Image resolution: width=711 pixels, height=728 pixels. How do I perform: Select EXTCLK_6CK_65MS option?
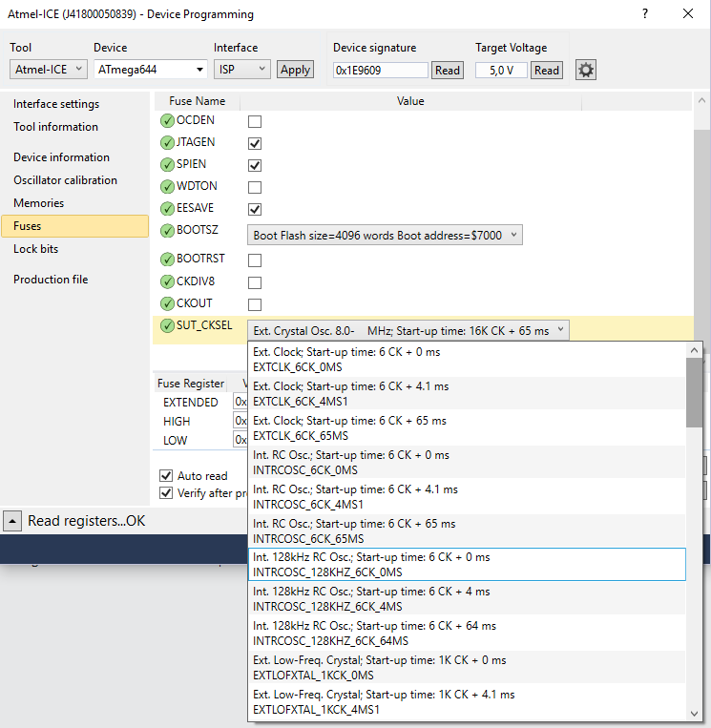click(468, 427)
